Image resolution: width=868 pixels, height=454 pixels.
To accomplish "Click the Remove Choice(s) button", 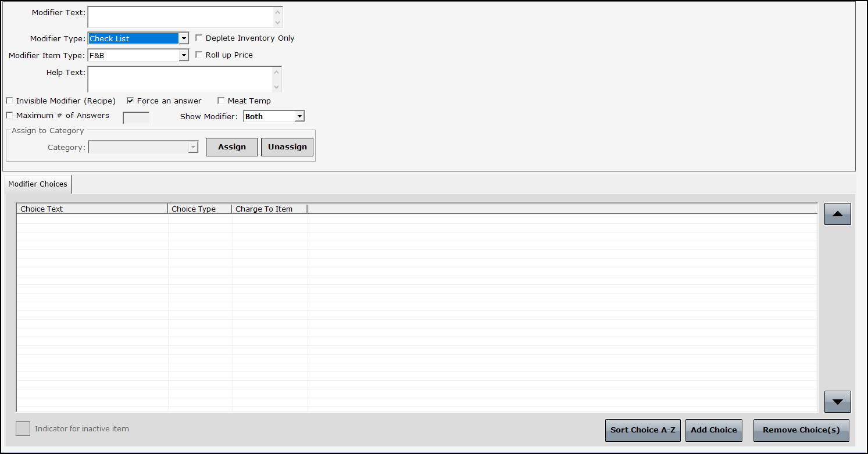I will point(801,430).
